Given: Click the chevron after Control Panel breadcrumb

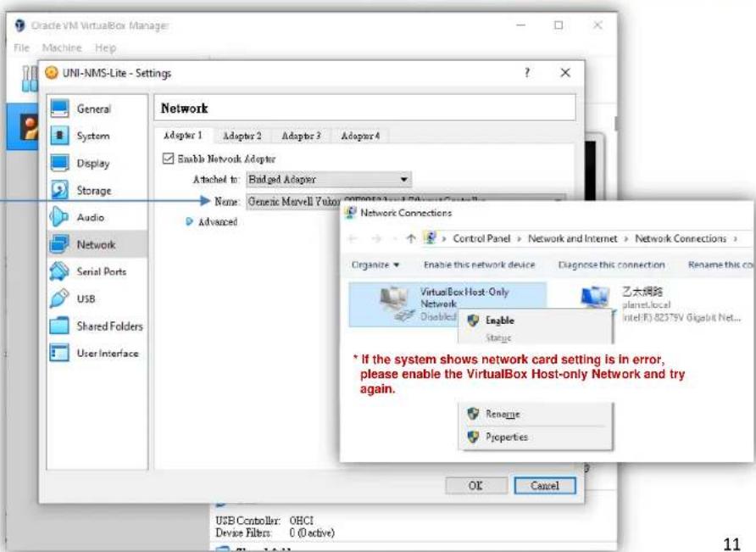Looking at the screenshot, I should pos(520,239).
